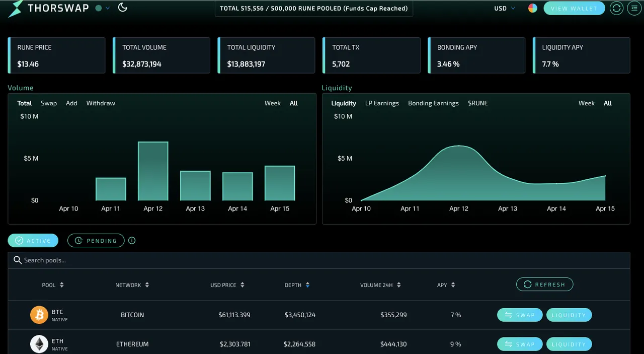Toggle dark mode moon icon
Viewport: 644px width, 354px height.
(x=122, y=7)
